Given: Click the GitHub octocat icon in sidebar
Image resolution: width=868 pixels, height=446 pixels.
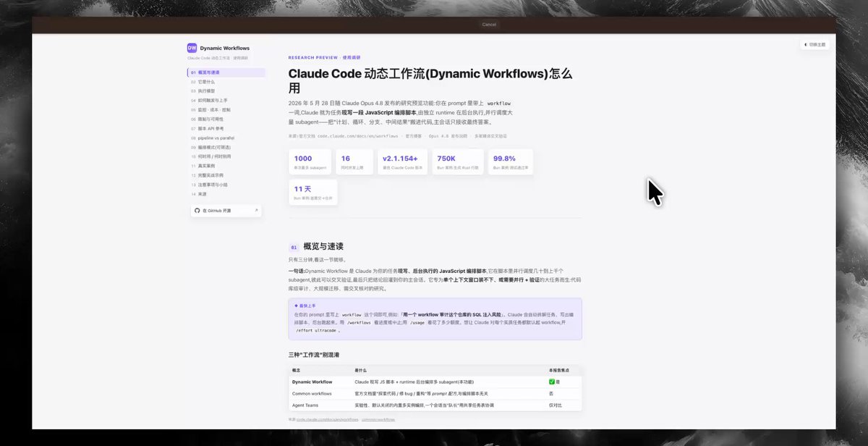Looking at the screenshot, I should pyautogui.click(x=197, y=211).
